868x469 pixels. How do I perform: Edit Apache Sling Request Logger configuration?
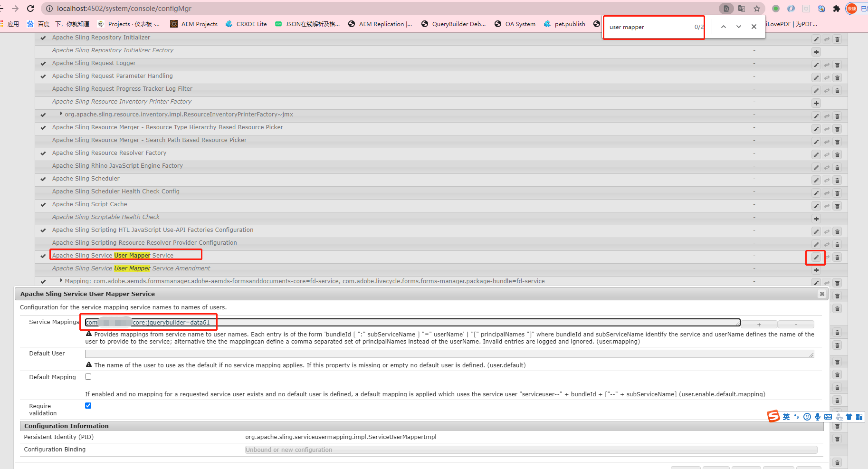[x=816, y=65]
